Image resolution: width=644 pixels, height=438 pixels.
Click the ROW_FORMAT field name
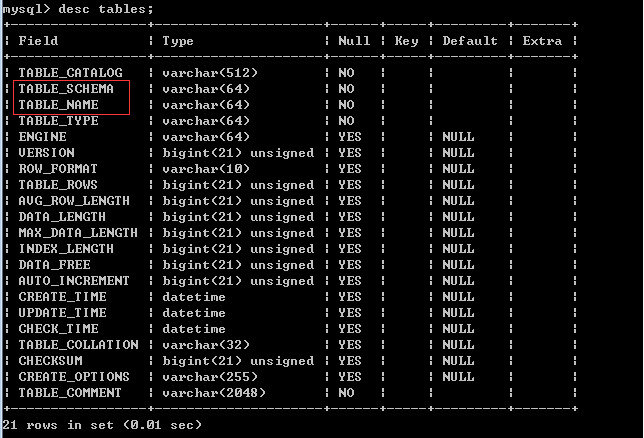pyautogui.click(x=58, y=169)
